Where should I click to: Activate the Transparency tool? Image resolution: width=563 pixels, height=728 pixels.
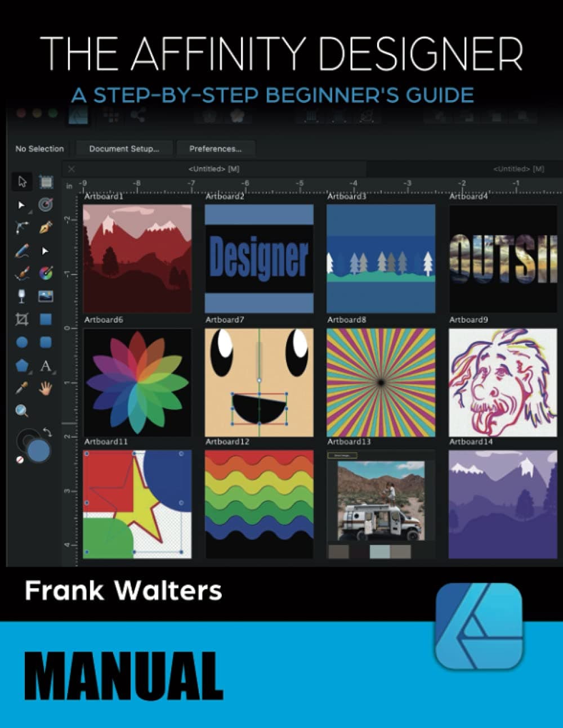click(21, 295)
